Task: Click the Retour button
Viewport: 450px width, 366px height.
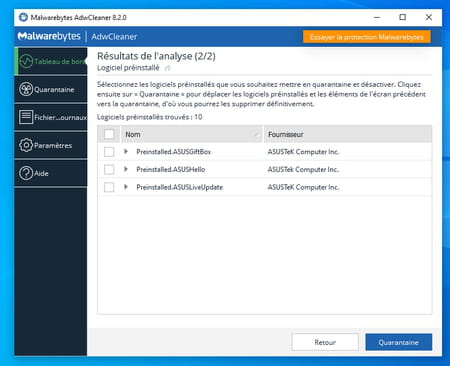Action: [x=325, y=342]
